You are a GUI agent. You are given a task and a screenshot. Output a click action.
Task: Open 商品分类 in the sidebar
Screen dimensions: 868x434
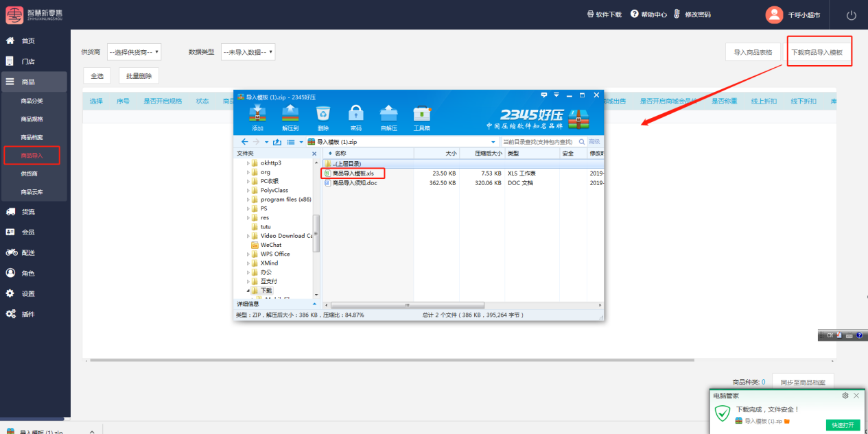click(x=32, y=101)
